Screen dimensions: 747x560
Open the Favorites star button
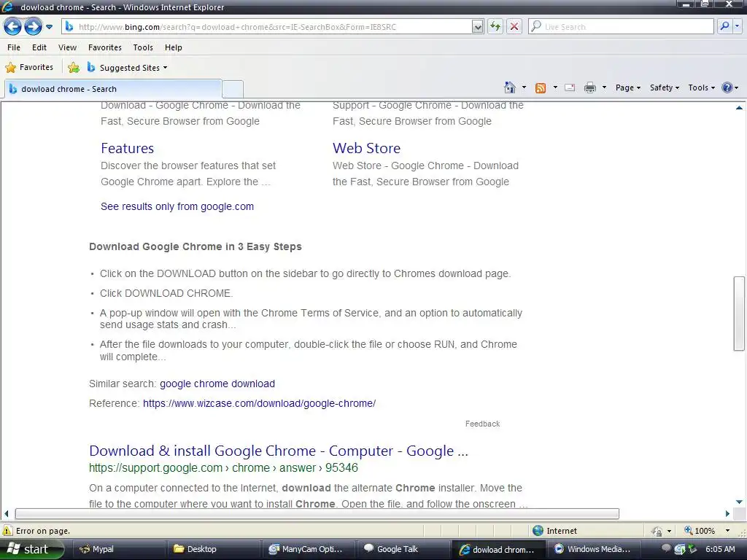[x=29, y=67]
